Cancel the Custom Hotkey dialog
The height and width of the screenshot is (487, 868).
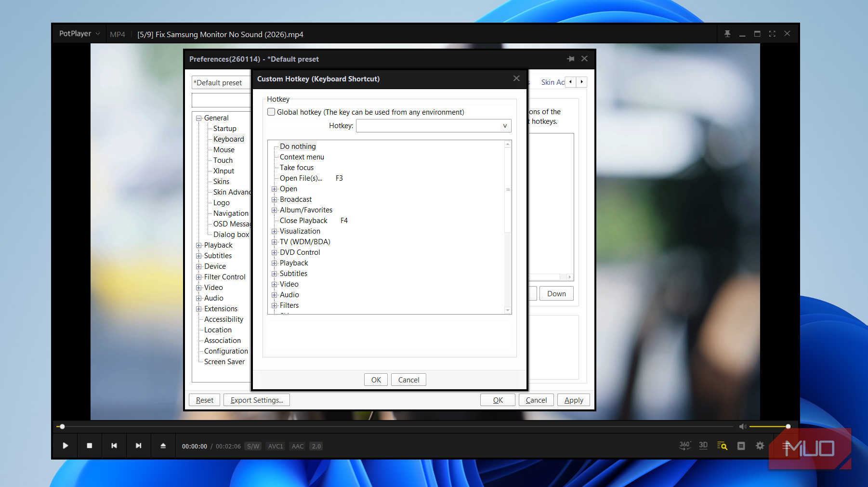click(x=408, y=380)
